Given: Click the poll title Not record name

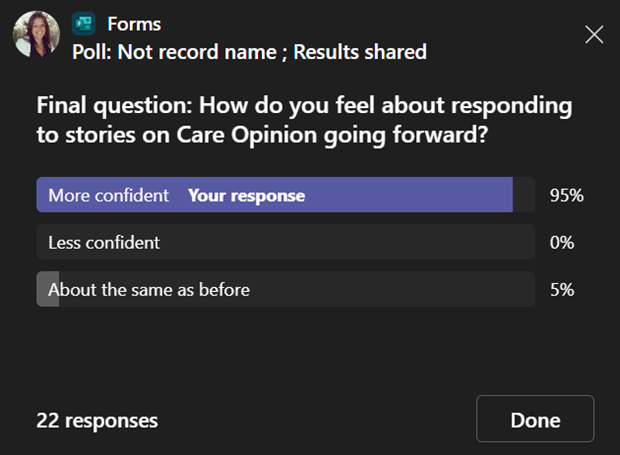Looking at the screenshot, I should [x=197, y=52].
